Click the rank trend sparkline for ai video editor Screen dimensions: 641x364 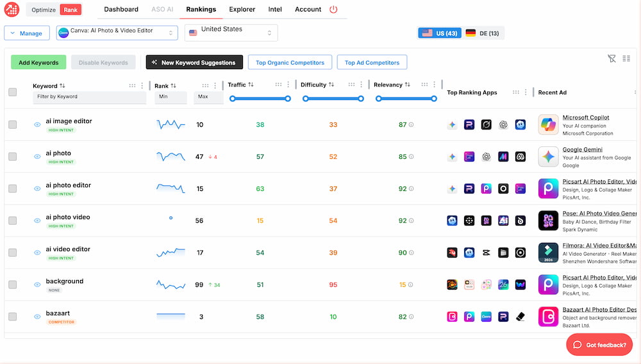point(171,252)
